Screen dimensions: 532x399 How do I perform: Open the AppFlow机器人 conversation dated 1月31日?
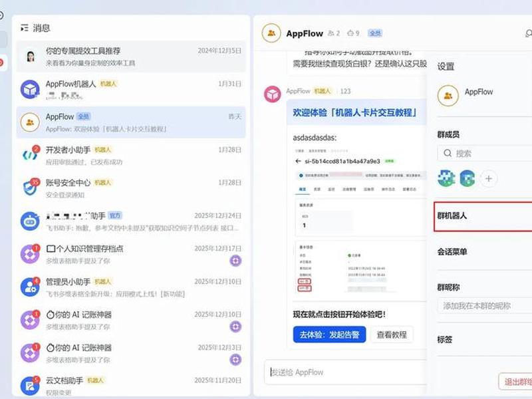click(x=131, y=89)
